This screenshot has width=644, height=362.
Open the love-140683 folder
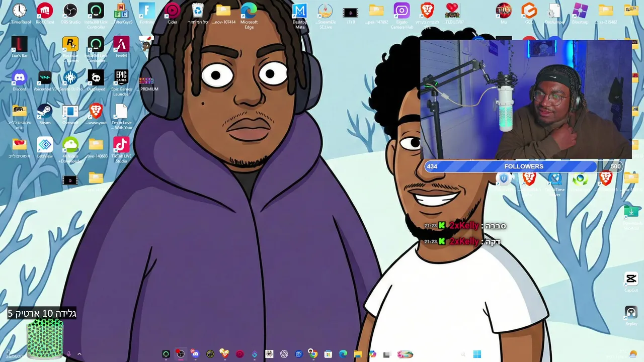click(x=96, y=148)
